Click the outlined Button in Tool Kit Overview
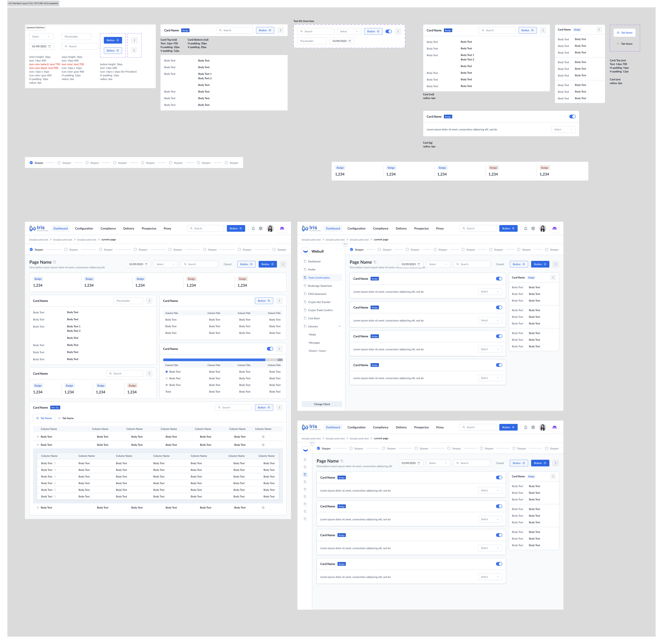This screenshot has width=663, height=644. click(x=373, y=31)
